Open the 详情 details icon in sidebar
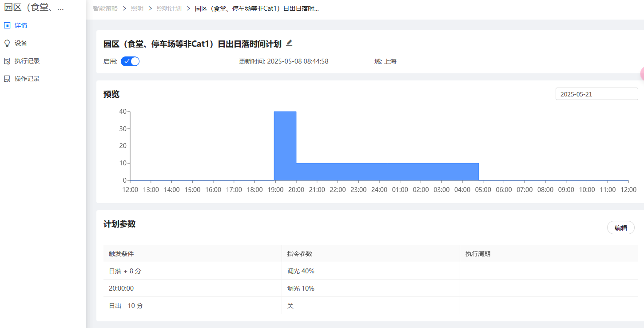 [7, 25]
